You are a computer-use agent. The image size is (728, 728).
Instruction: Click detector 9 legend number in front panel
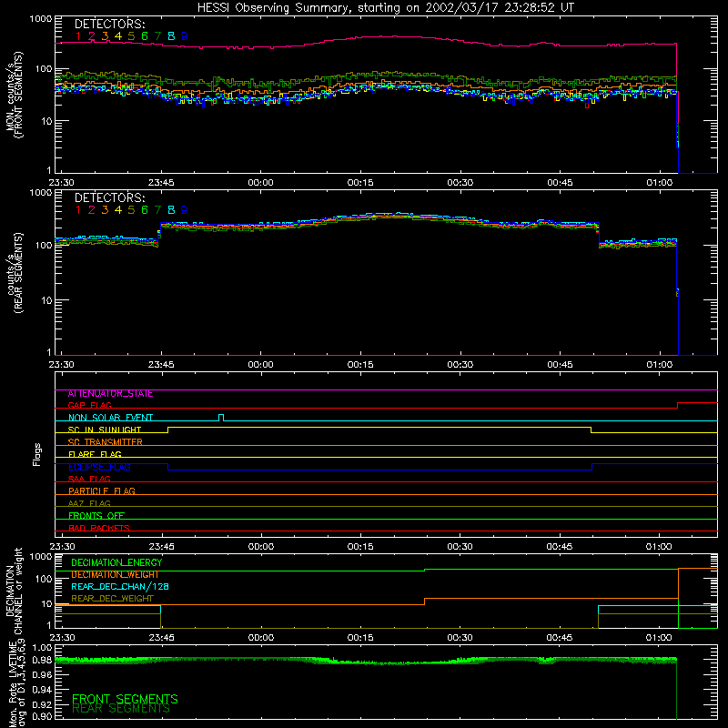[185, 36]
